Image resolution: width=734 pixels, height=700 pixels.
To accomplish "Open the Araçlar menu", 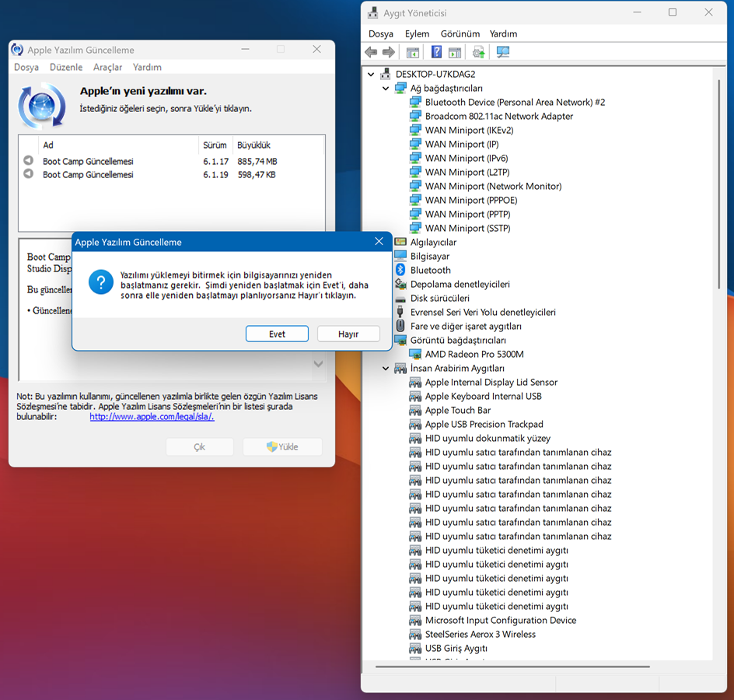I will pyautogui.click(x=107, y=67).
